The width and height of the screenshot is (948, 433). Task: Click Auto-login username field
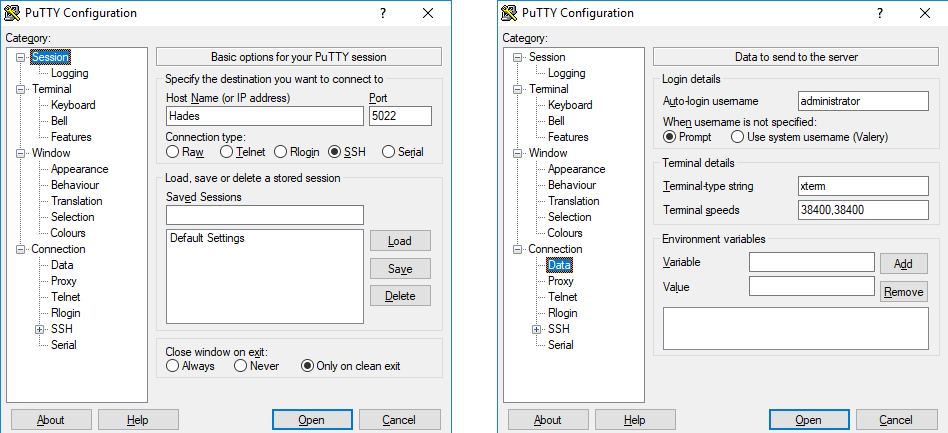863,101
